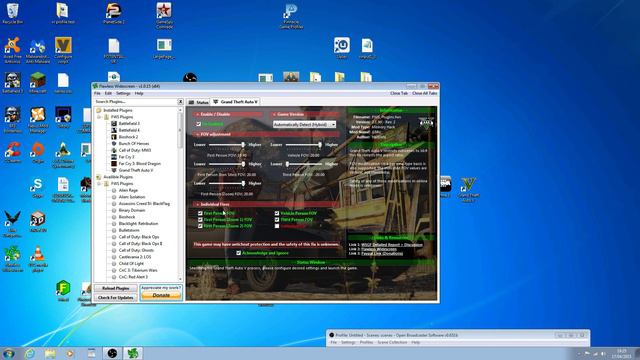Viewport: 640px width, 360px height.
Task: Open the Nexus Mod Manager shortcut
Action: 38,120
